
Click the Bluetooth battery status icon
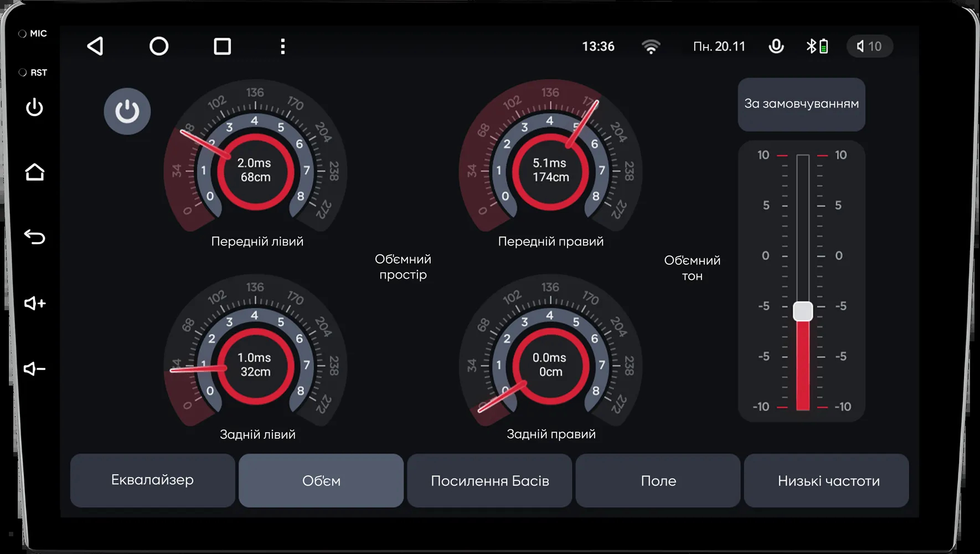coord(817,46)
